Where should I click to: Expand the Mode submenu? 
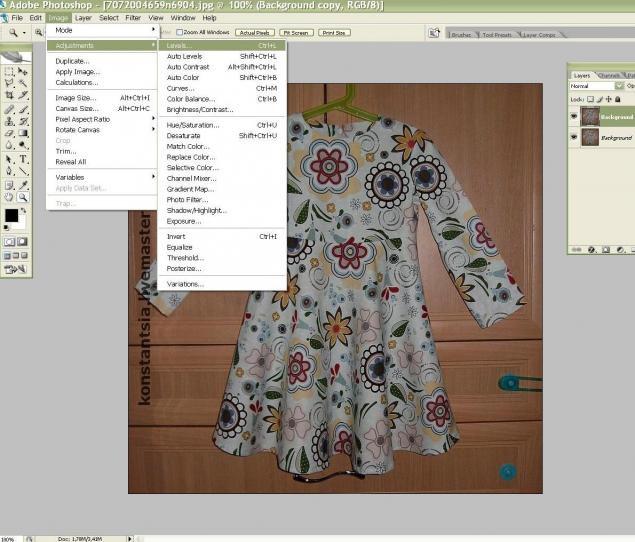(102, 30)
